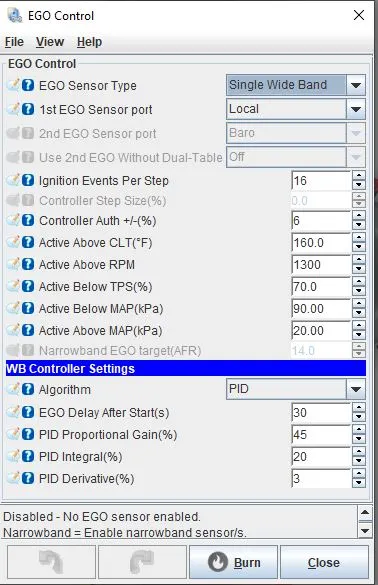
Task: Click pencil icon beside Ignition Events Per Step
Action: click(13, 180)
